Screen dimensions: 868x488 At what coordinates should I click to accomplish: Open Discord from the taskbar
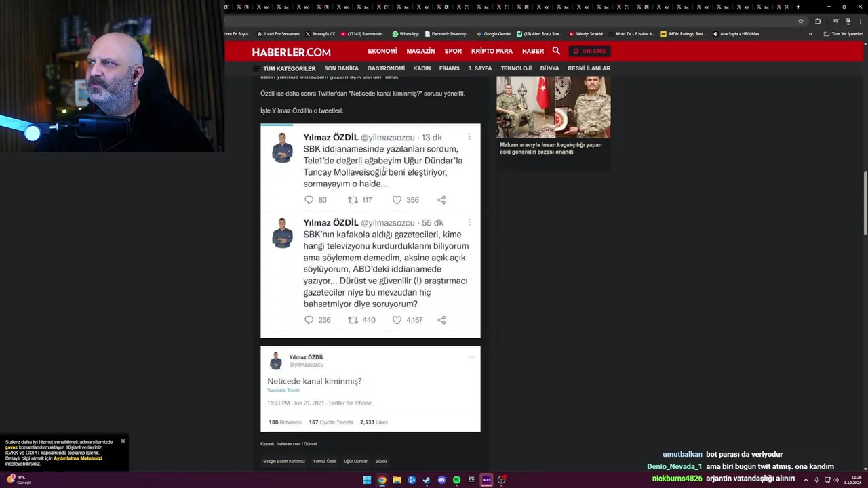[441, 480]
